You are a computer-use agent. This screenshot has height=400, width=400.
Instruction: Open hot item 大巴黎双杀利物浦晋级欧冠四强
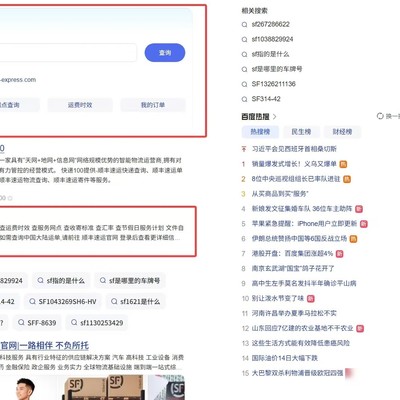[297, 373]
